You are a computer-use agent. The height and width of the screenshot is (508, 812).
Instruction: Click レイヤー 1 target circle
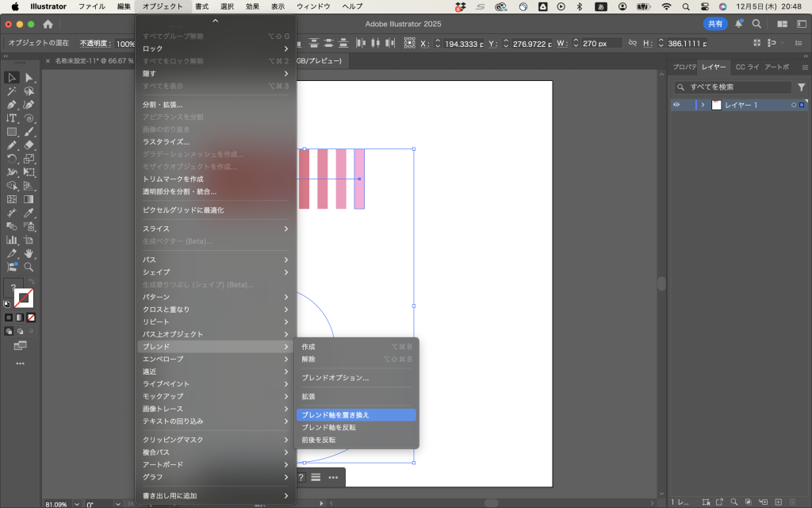pyautogui.click(x=792, y=105)
